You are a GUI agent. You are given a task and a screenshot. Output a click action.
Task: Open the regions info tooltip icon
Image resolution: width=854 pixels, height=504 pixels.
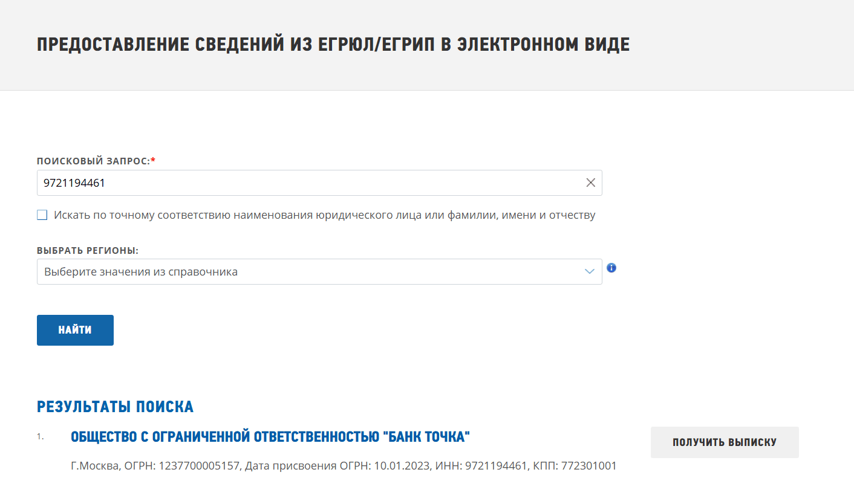pos(611,268)
